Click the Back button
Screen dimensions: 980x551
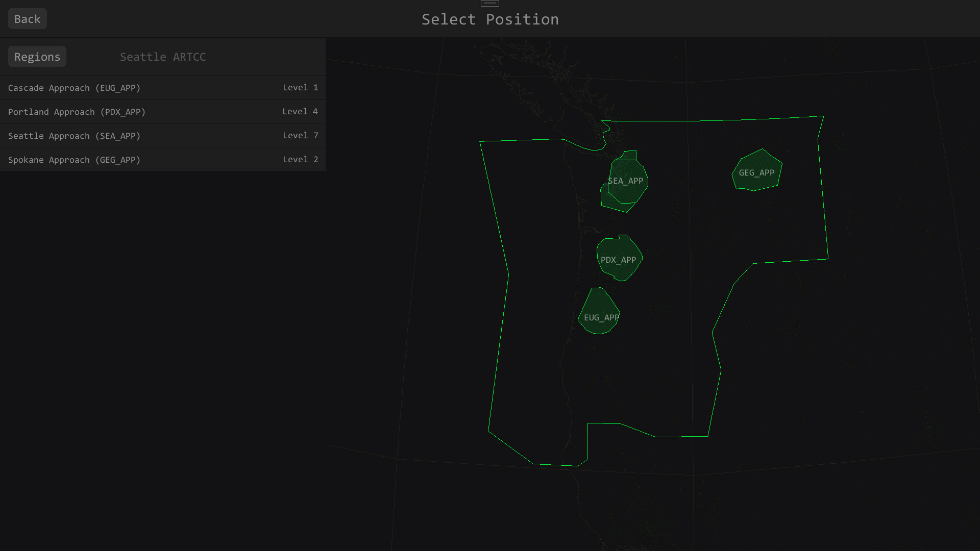point(28,19)
